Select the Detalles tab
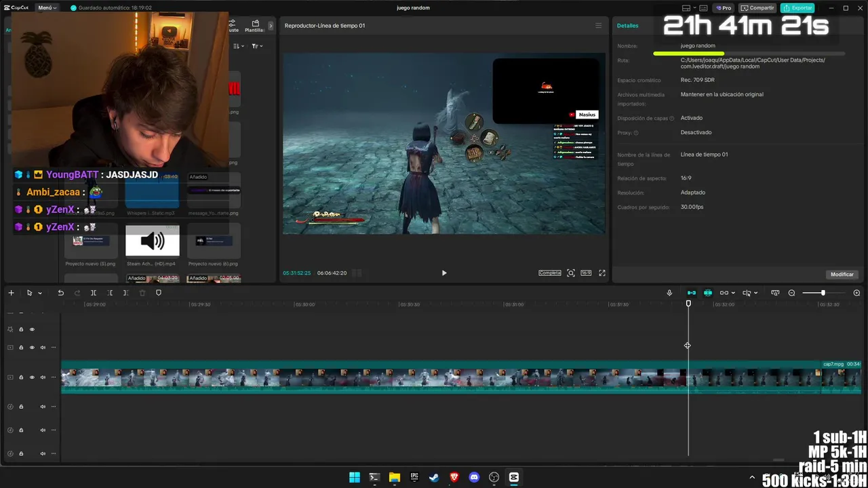Screen dimensions: 868x488 point(627,26)
